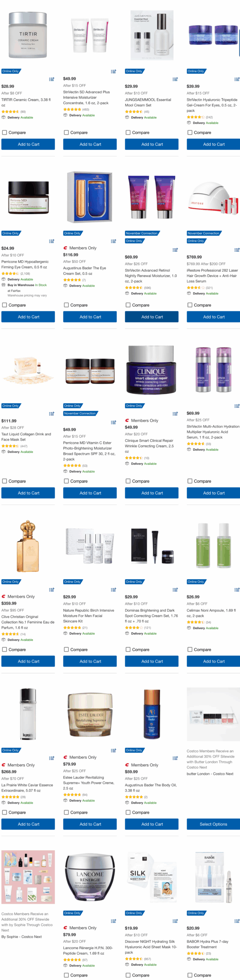The width and height of the screenshot is (240, 980).
Task: Click the add-to-list icon for Clive Christian Eau de Parfum
Action: click(52, 590)
